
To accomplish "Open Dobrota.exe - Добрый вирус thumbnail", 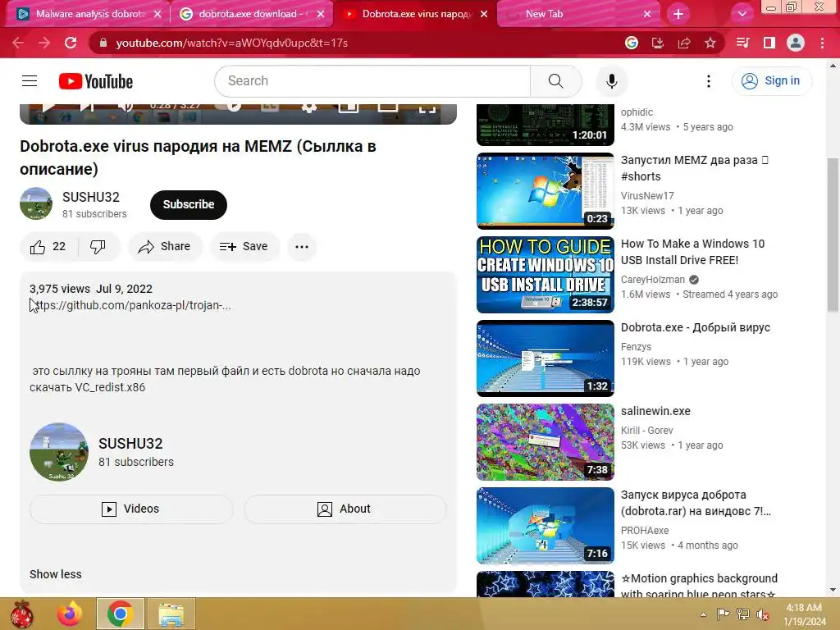I will 546,358.
